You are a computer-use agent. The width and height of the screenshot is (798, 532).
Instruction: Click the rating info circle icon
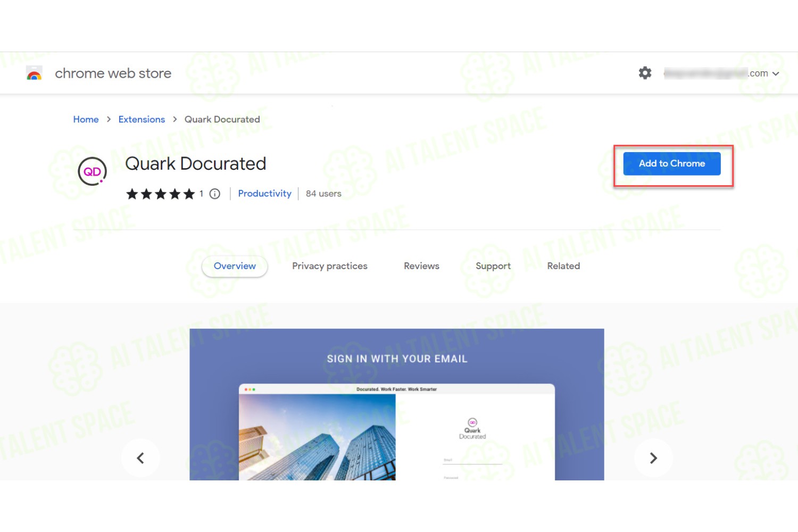(214, 194)
